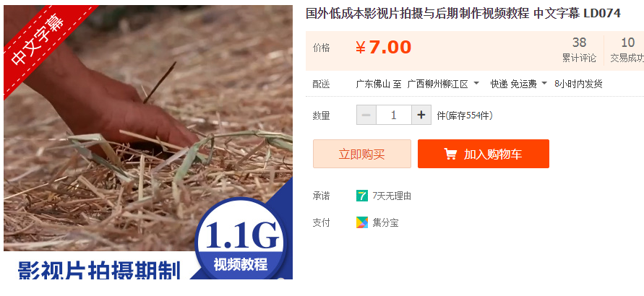This screenshot has height=296, width=644.
Task: Click the quantity input field
Action: pyautogui.click(x=393, y=116)
